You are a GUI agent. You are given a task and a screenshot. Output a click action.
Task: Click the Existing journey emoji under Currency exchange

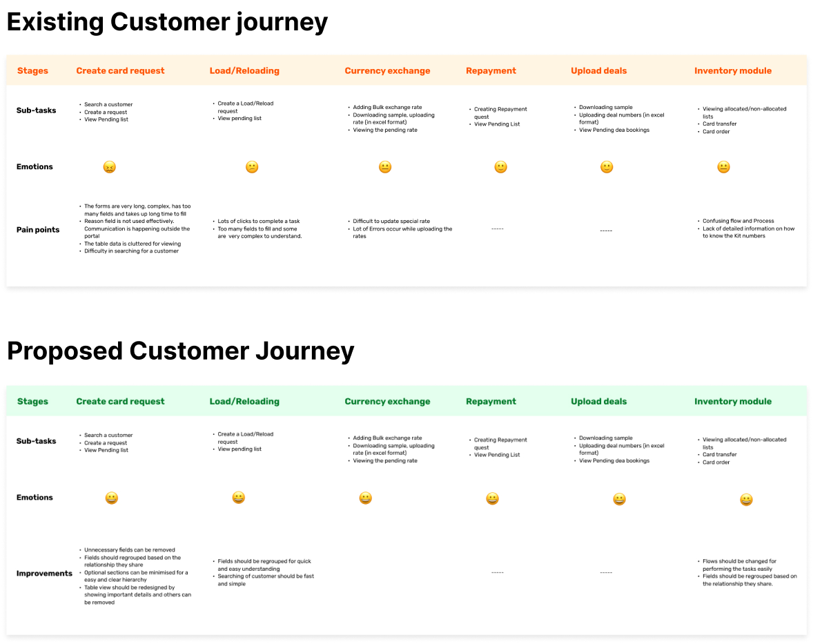click(x=385, y=167)
